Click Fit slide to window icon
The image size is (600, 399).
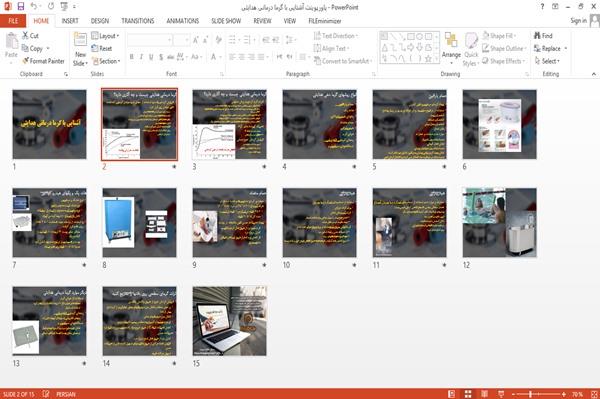(x=594, y=394)
